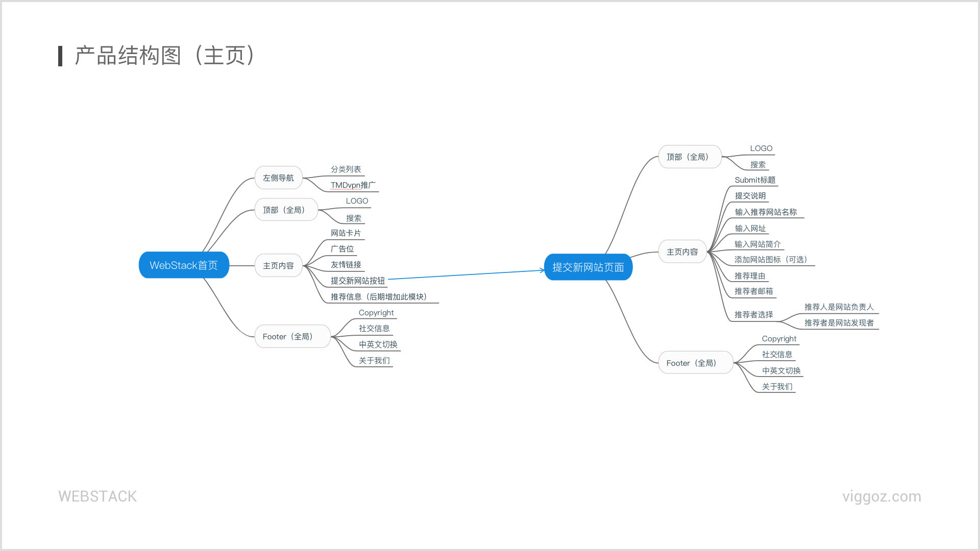The height and width of the screenshot is (551, 980).
Task: Click LOGO leaf in 提交新网站页面 branch
Action: pyautogui.click(x=761, y=148)
